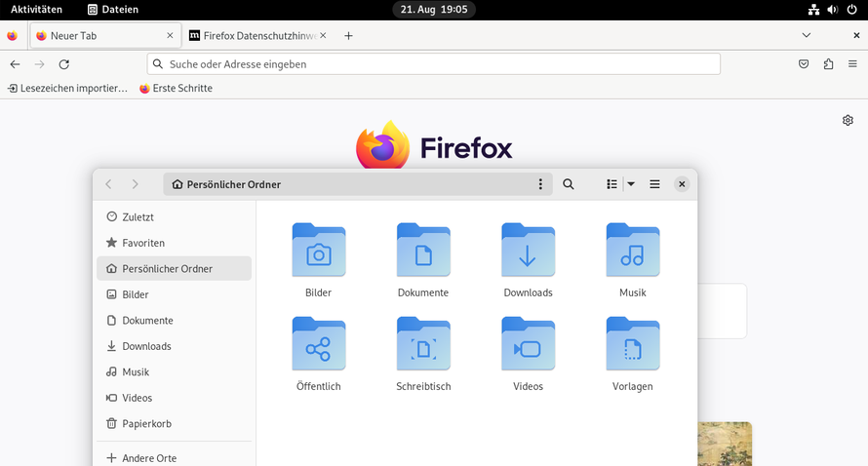This screenshot has width=868, height=466.
Task: Select Downloads in the sidebar
Action: tap(174, 346)
